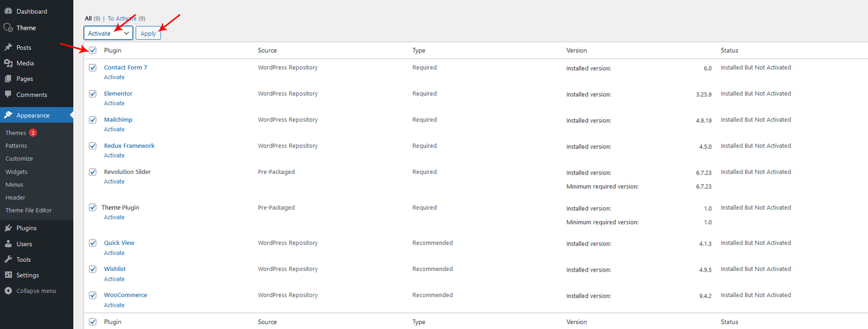The height and width of the screenshot is (329, 868).
Task: Click the Tools wrench icon
Action: click(x=8, y=260)
